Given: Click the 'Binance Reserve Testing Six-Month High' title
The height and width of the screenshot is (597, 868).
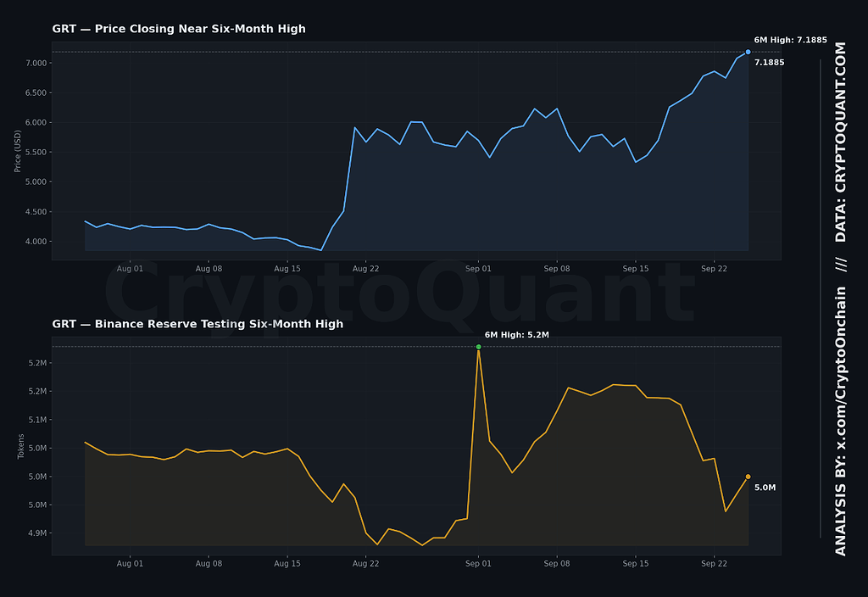Looking at the screenshot, I should pyautogui.click(x=219, y=324).
